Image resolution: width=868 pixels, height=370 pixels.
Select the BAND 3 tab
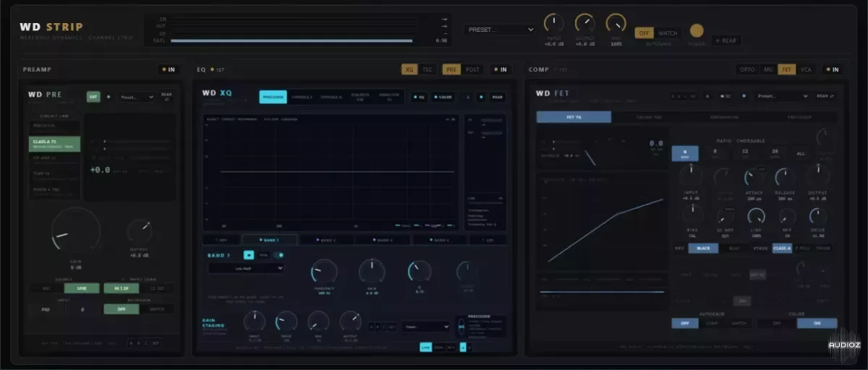pyautogui.click(x=383, y=239)
